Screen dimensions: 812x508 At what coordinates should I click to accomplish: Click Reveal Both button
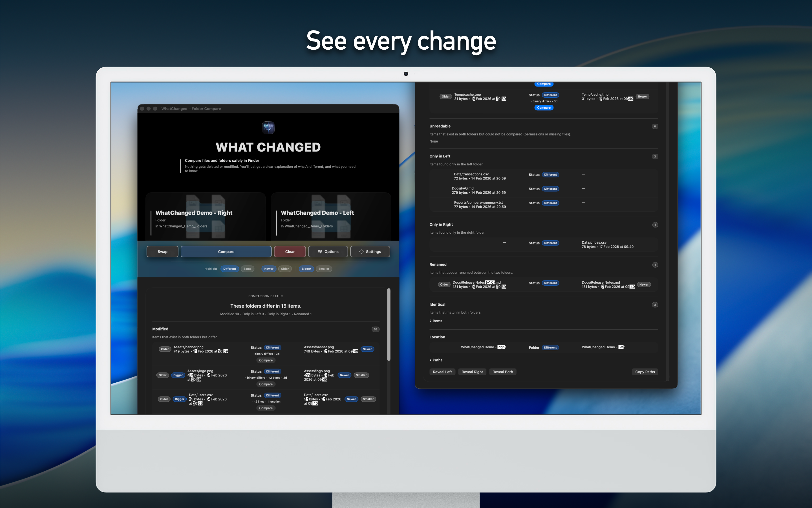click(x=503, y=372)
